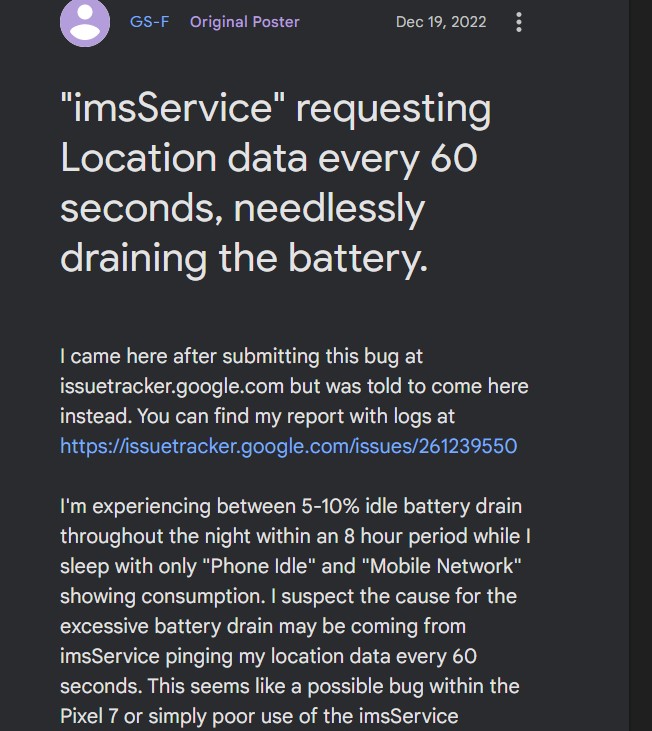Click "seconds, needlessly" line of the title
Viewport: 652px width, 731px height.
[x=242, y=208]
